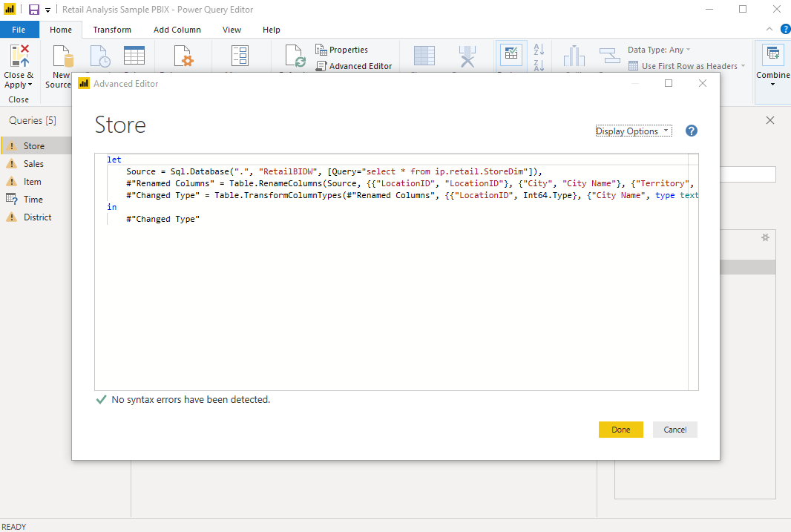791x532 pixels.
Task: Close the Advanced Editor dialog
Action: (x=702, y=83)
